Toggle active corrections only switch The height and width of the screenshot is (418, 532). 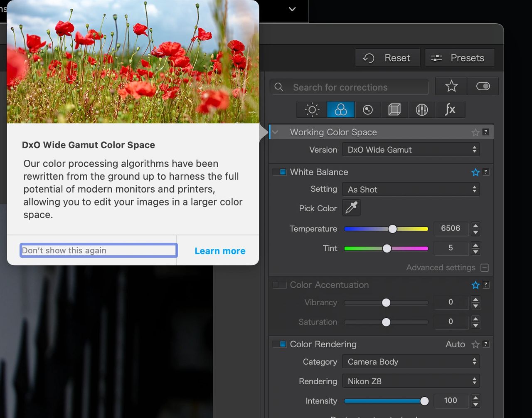pos(483,87)
